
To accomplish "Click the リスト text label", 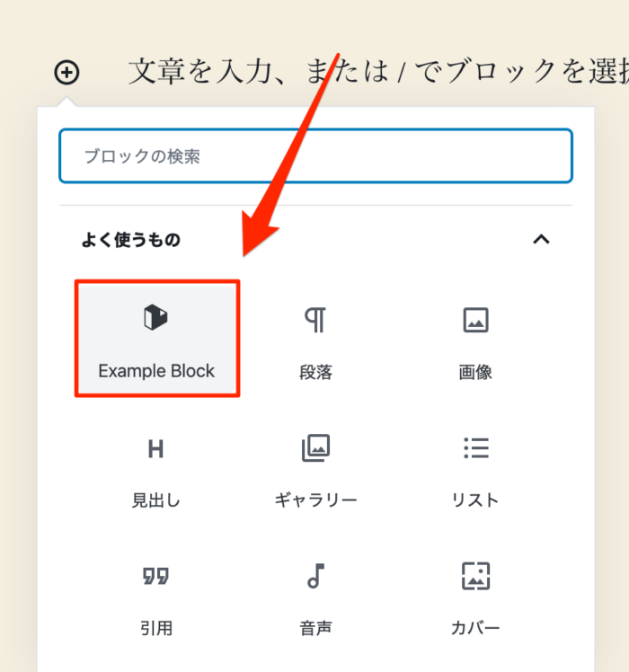I will coord(474,500).
